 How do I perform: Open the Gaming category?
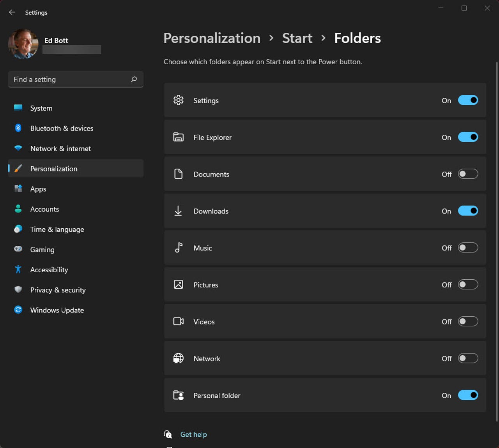pyautogui.click(x=76, y=249)
